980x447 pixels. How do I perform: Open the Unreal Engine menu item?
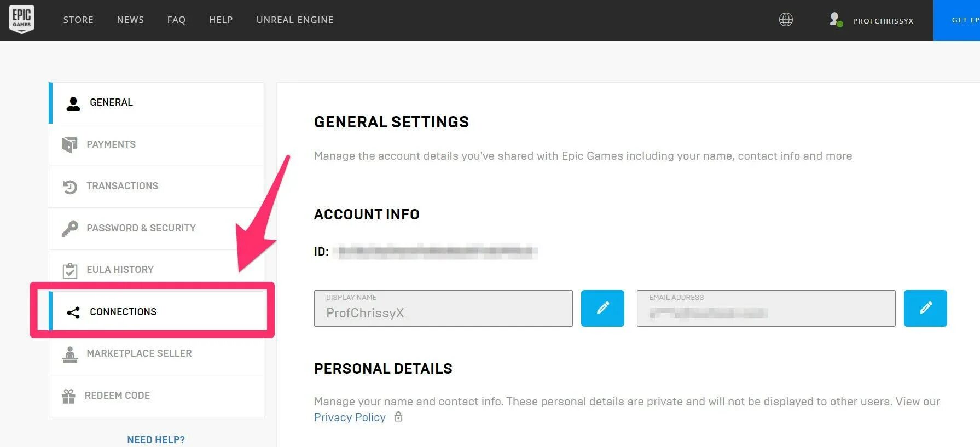tap(295, 20)
